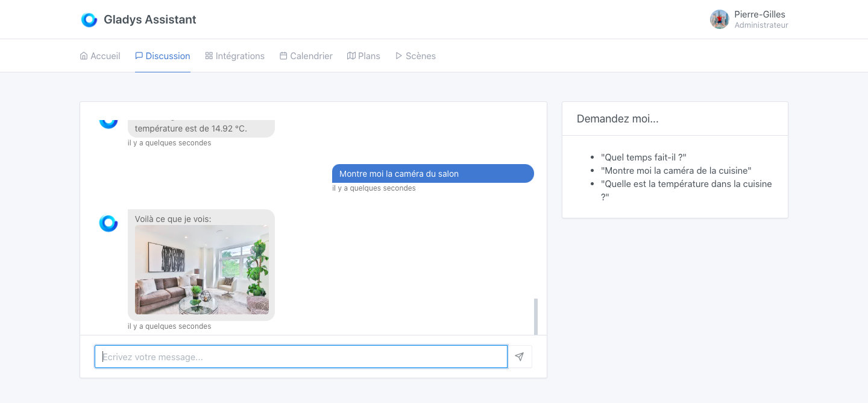Screen dimensions: 868x403
Task: Click the chat bubble icon beside Discussion
Action: 139,56
